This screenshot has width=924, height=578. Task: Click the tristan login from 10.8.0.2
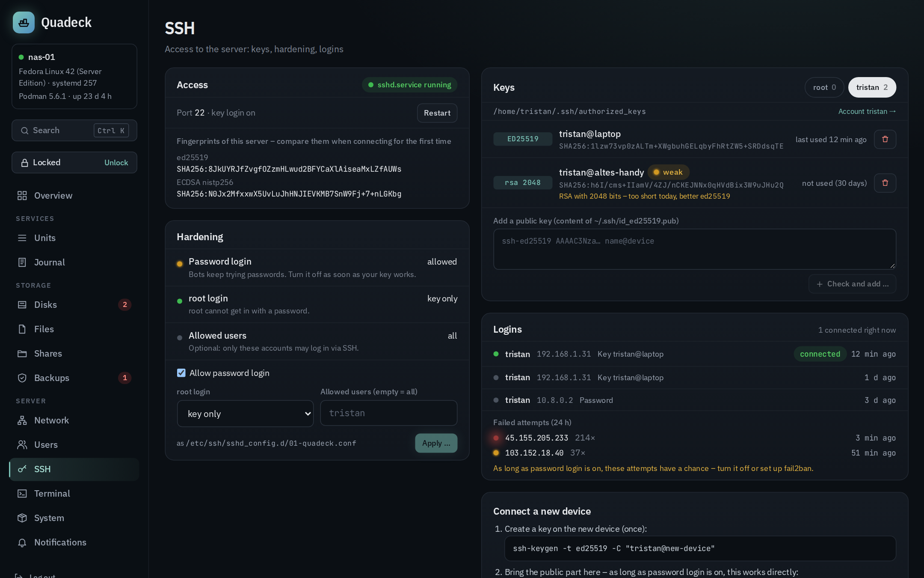click(x=695, y=400)
